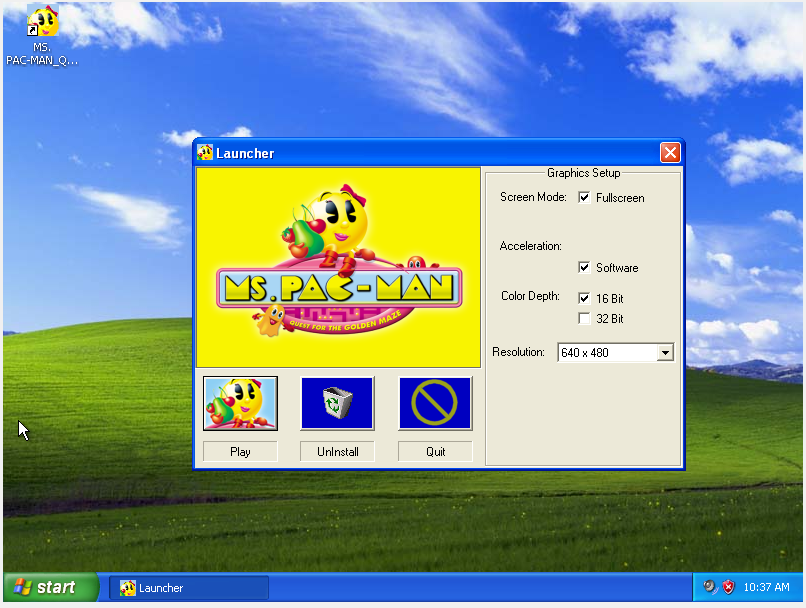
Task: Click the Resolution label text
Action: click(x=518, y=352)
